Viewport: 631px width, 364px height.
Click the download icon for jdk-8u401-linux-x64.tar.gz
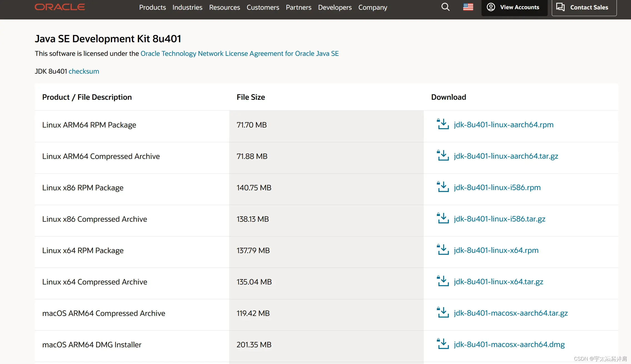point(442,281)
